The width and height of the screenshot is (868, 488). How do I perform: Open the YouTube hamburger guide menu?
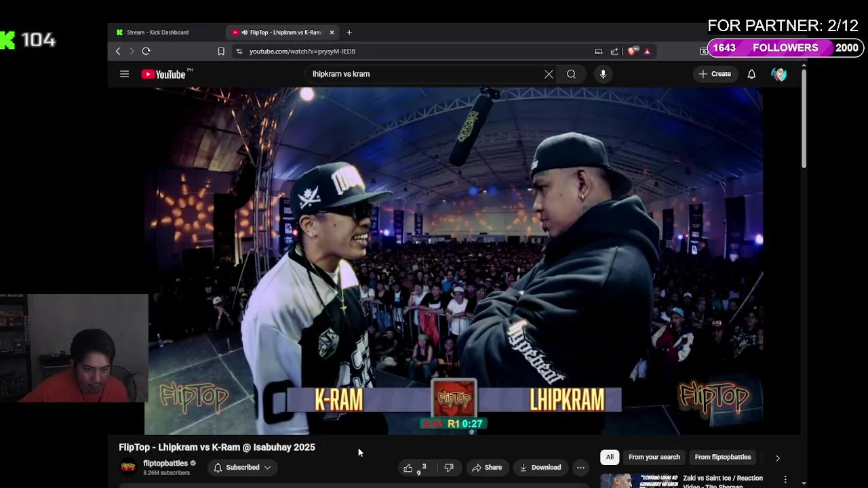tap(124, 74)
